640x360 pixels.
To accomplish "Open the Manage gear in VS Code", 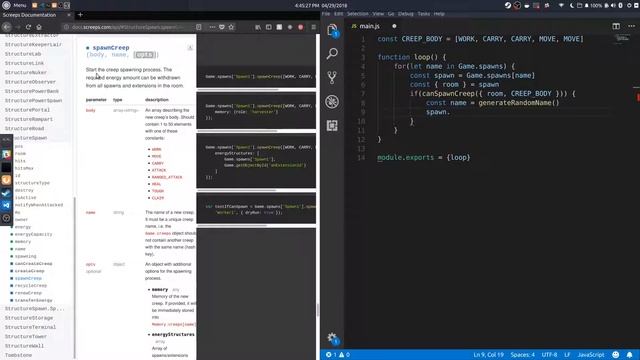I will (x=332, y=338).
